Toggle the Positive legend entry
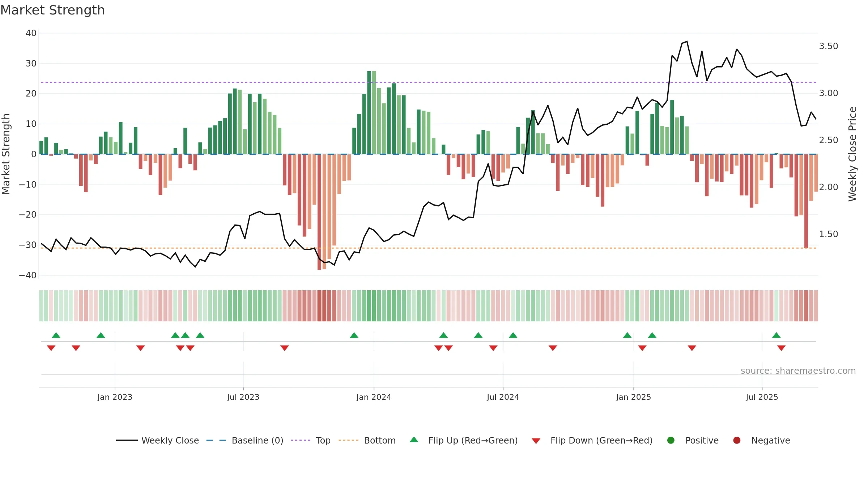Screen dimensions: 868x488 pyautogui.click(x=693, y=440)
